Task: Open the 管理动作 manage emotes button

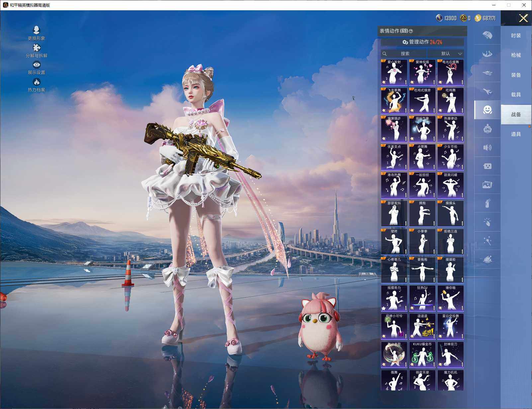Action: tap(422, 42)
